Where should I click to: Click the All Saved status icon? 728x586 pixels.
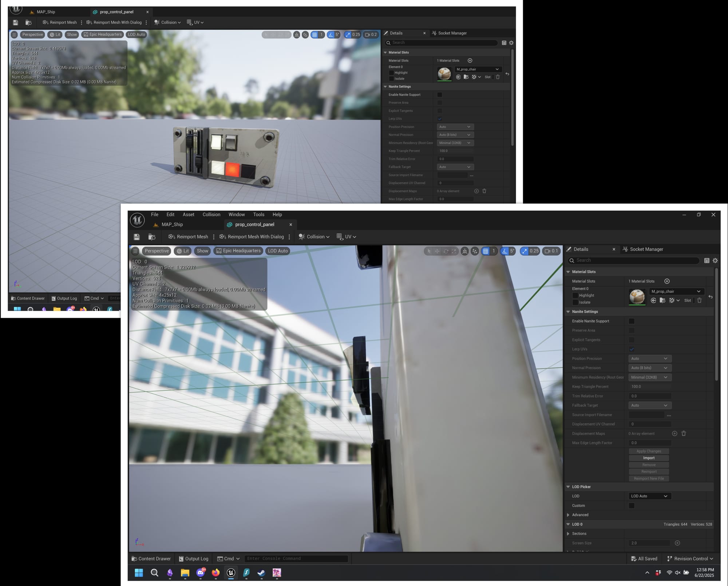pyautogui.click(x=634, y=559)
